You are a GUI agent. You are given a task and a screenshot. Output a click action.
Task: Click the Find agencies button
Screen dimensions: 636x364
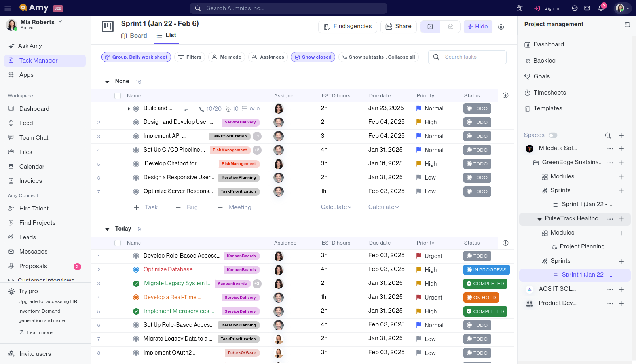pos(347,27)
